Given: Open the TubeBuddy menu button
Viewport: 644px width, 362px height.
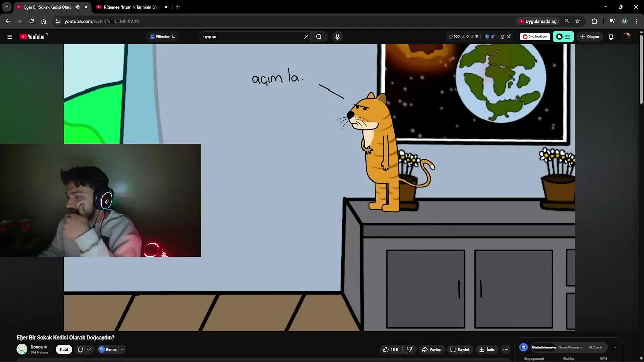Looking at the screenshot, I should pos(563,37).
